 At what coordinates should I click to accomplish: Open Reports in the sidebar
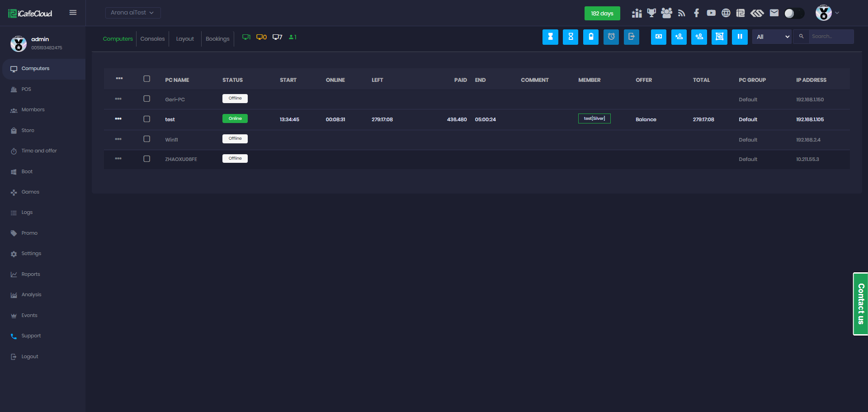coord(31,275)
